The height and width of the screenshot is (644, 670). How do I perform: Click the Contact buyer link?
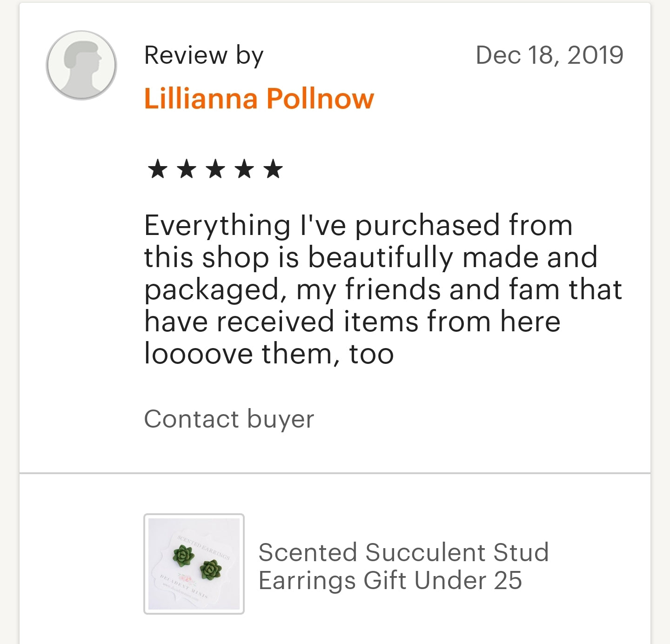coord(229,418)
